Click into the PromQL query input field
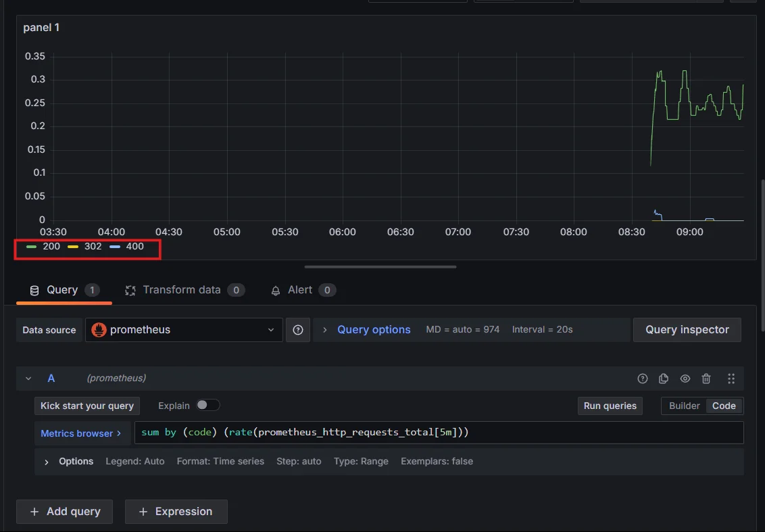This screenshot has height=532, width=765. (439, 433)
